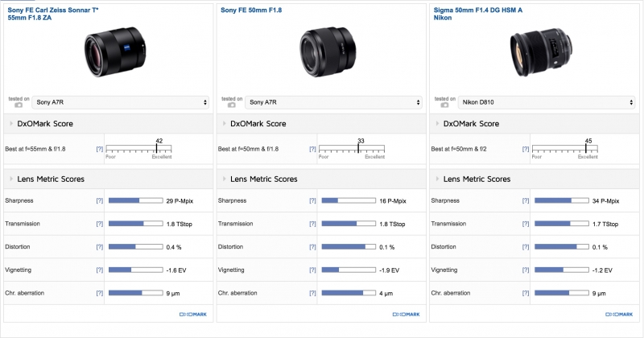Select the 1.8 TStop value in Zeiss panel
644x338 pixels.
tap(179, 224)
